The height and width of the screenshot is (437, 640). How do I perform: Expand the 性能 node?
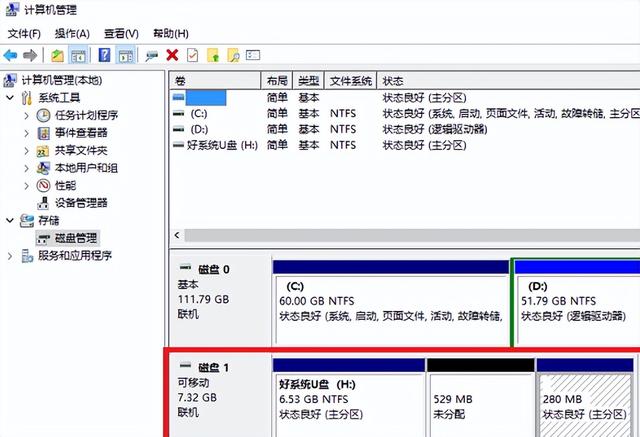[26, 186]
